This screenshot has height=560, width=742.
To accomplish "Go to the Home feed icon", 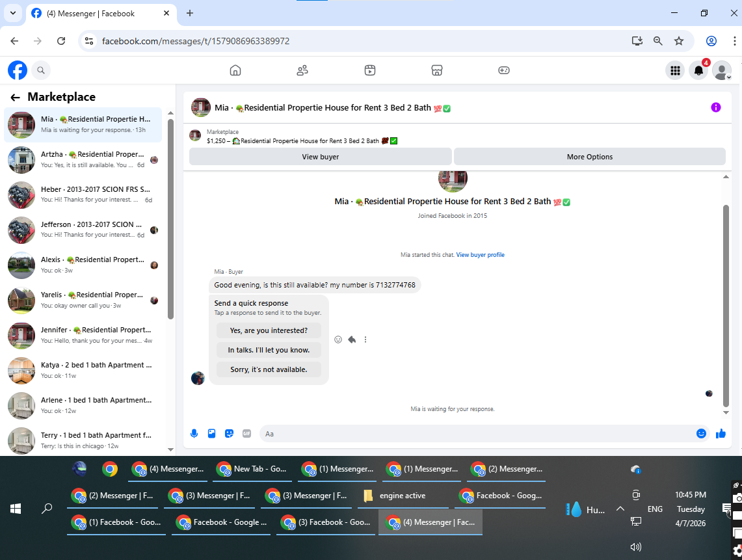I will tap(235, 70).
